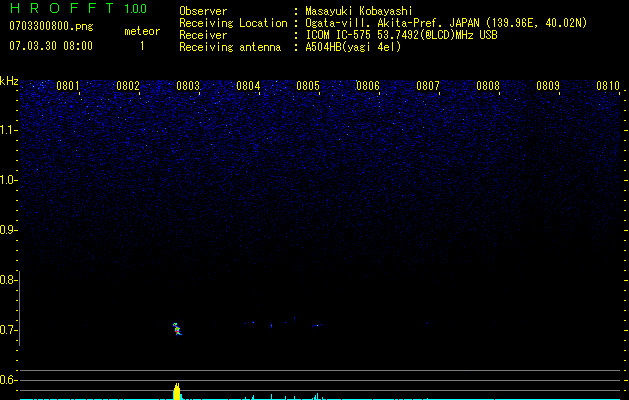Click the 0810 time marker
The image size is (629, 400).
(608, 86)
